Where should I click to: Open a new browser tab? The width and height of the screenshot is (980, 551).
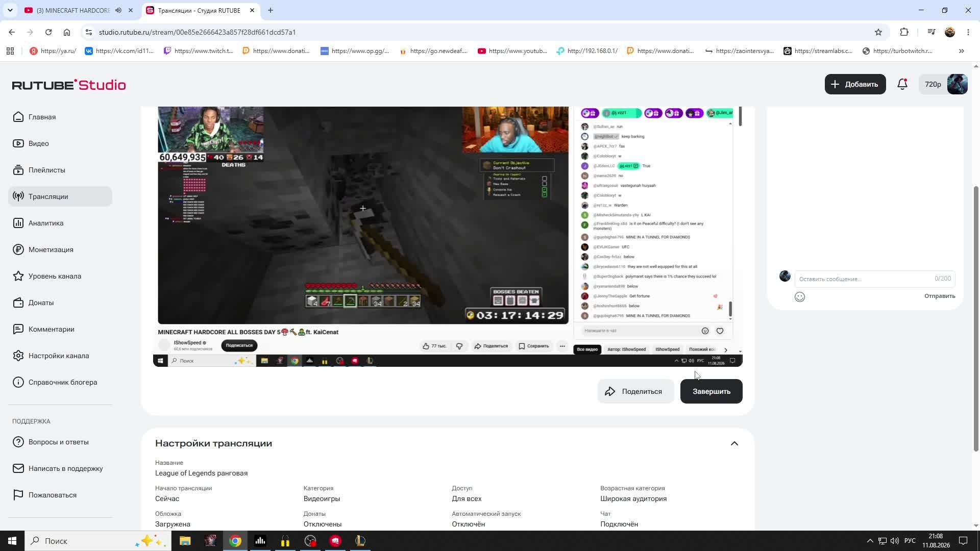pyautogui.click(x=271, y=10)
